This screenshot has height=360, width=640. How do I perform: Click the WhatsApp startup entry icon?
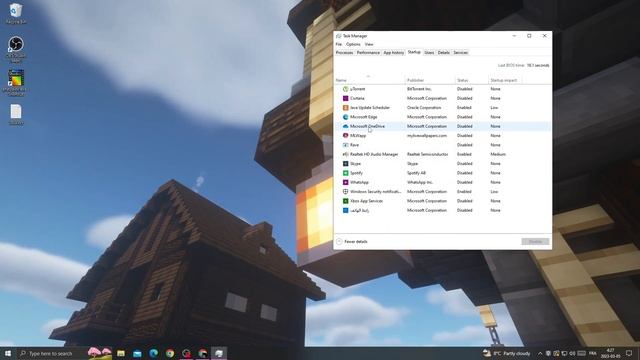pyautogui.click(x=345, y=182)
